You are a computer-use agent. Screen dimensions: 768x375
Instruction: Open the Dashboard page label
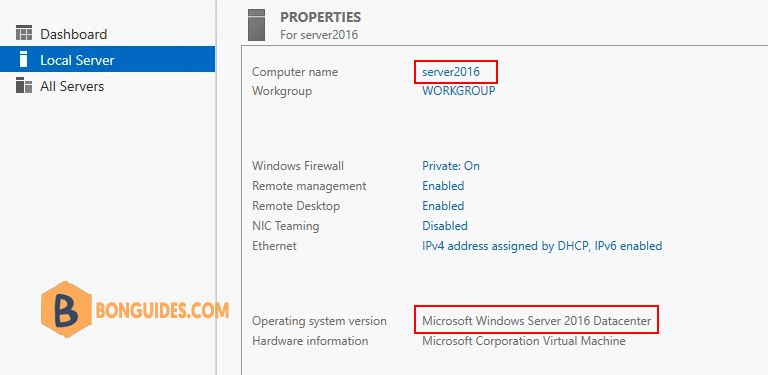click(x=73, y=34)
